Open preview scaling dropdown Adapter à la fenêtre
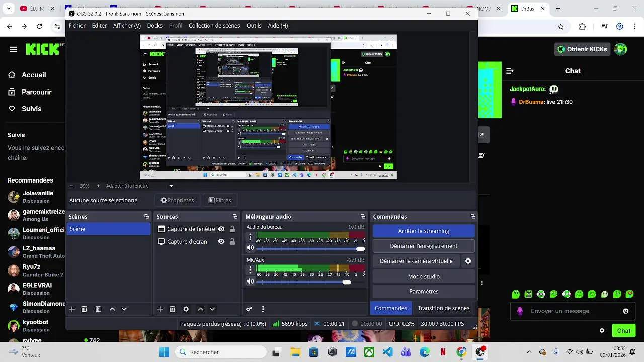The height and width of the screenshot is (362, 644). (139, 186)
